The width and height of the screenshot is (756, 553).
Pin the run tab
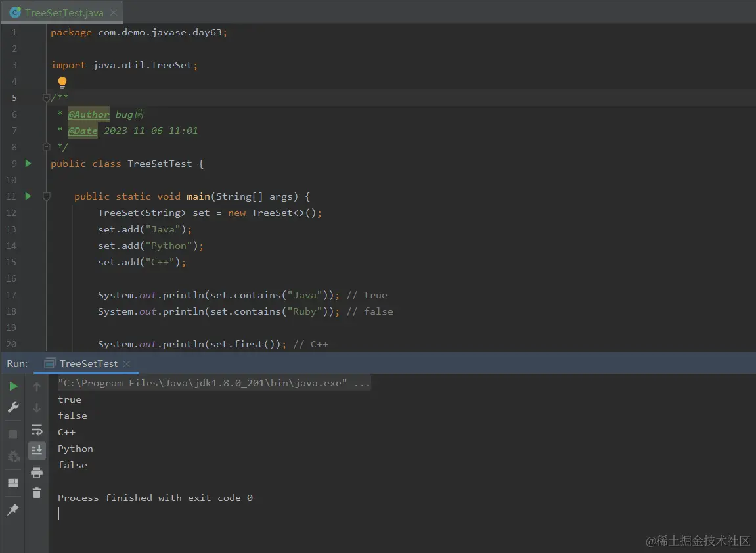pyautogui.click(x=14, y=509)
